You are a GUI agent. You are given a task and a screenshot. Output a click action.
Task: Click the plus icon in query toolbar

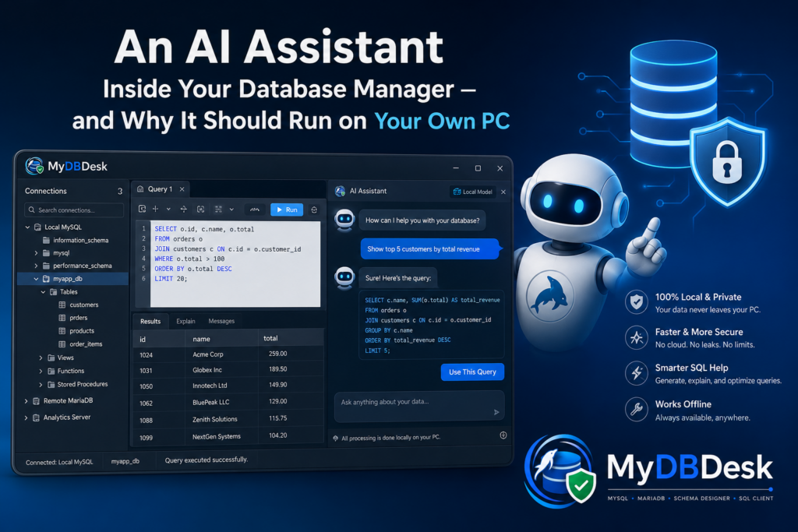[156, 209]
